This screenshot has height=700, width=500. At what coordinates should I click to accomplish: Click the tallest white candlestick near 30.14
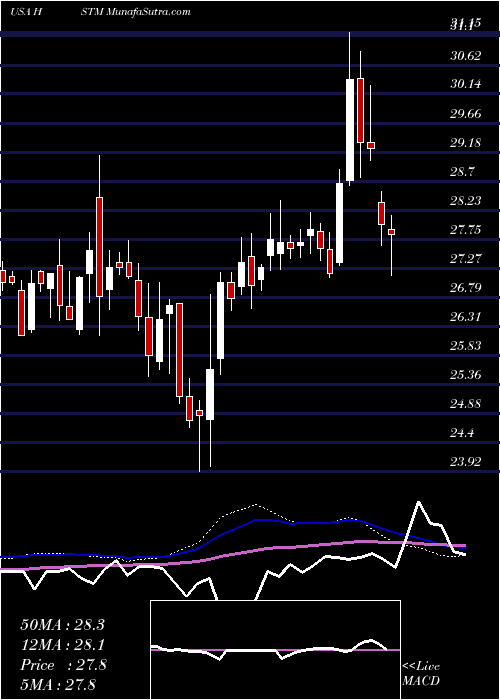pos(350,130)
